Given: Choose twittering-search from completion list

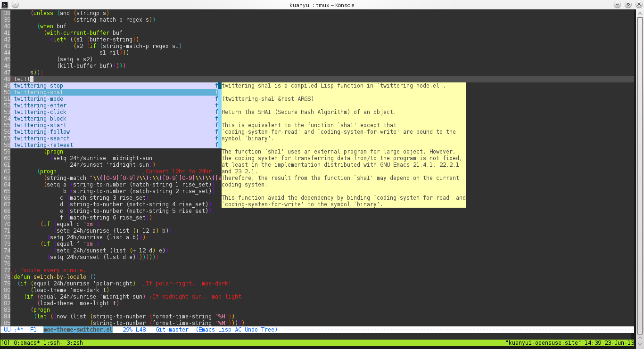Looking at the screenshot, I should tap(115, 138).
